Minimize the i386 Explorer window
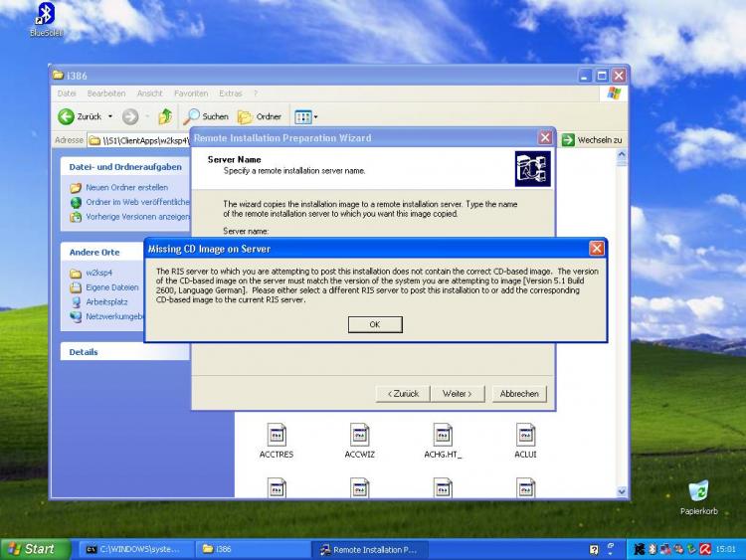 point(585,76)
